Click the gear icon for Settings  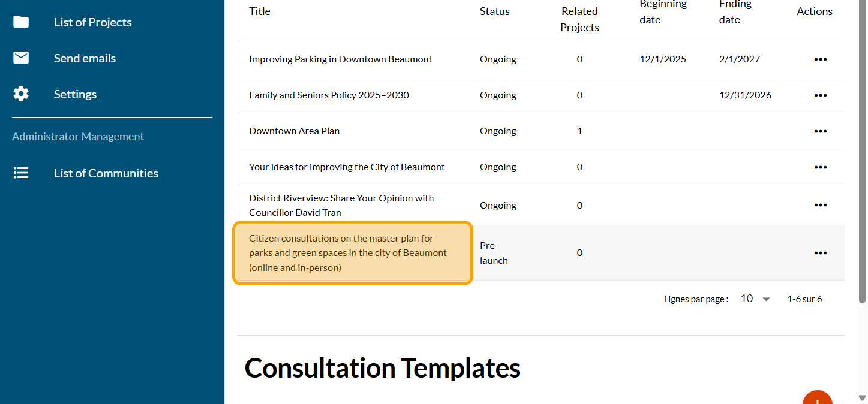[x=21, y=94]
